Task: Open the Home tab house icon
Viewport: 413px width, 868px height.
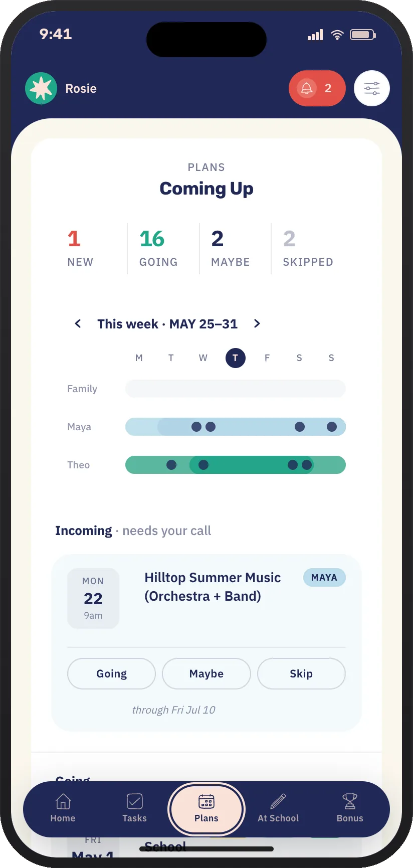Action: (x=63, y=808)
